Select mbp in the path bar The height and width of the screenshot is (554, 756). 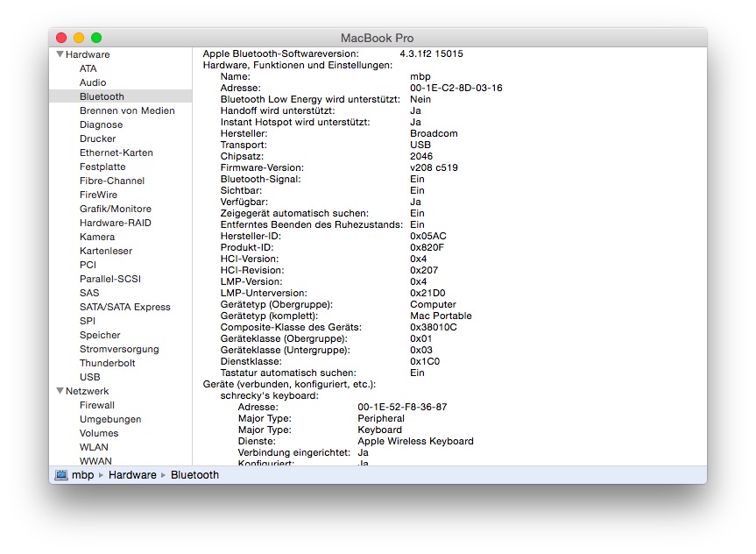[x=82, y=475]
